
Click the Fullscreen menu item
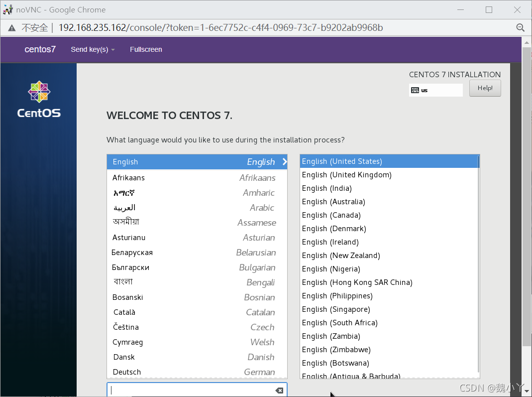point(146,50)
